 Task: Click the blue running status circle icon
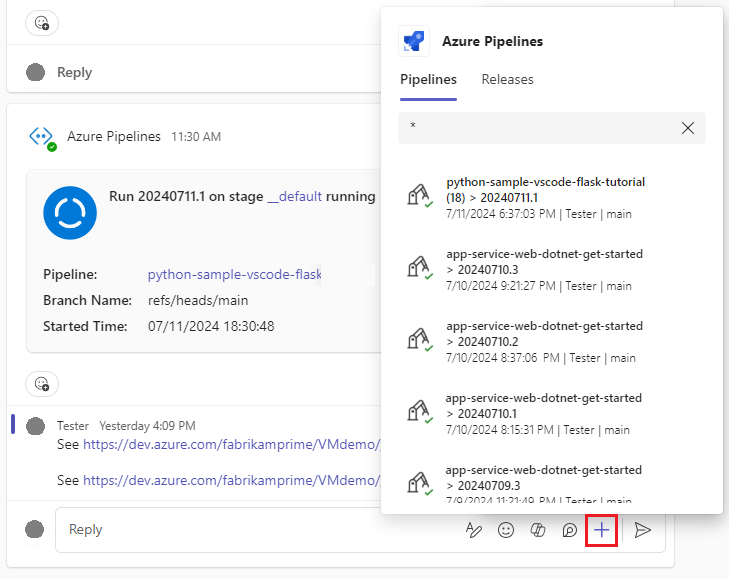click(70, 213)
